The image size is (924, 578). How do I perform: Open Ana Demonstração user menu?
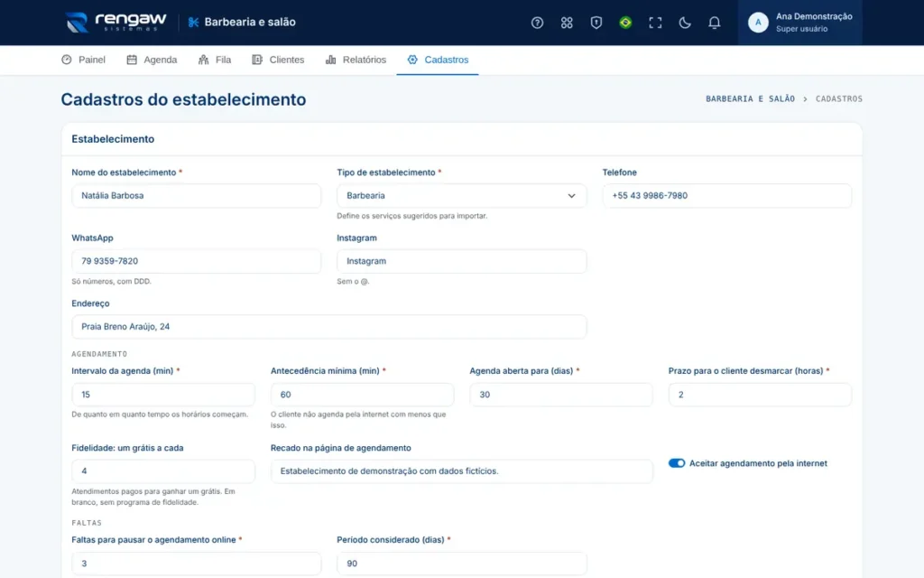coord(799,23)
